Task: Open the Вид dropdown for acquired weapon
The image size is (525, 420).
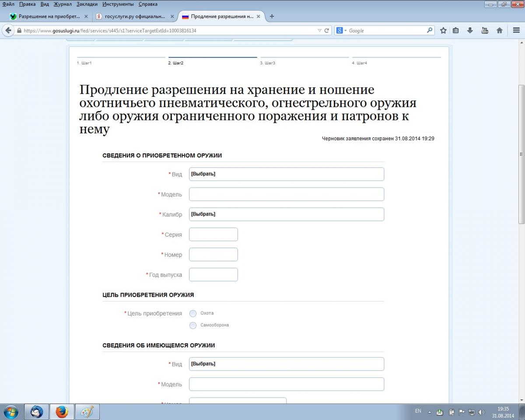Action: click(x=286, y=174)
